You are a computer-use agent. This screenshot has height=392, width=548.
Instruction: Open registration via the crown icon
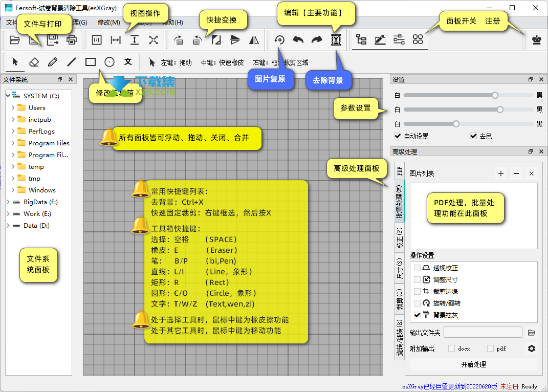click(537, 40)
